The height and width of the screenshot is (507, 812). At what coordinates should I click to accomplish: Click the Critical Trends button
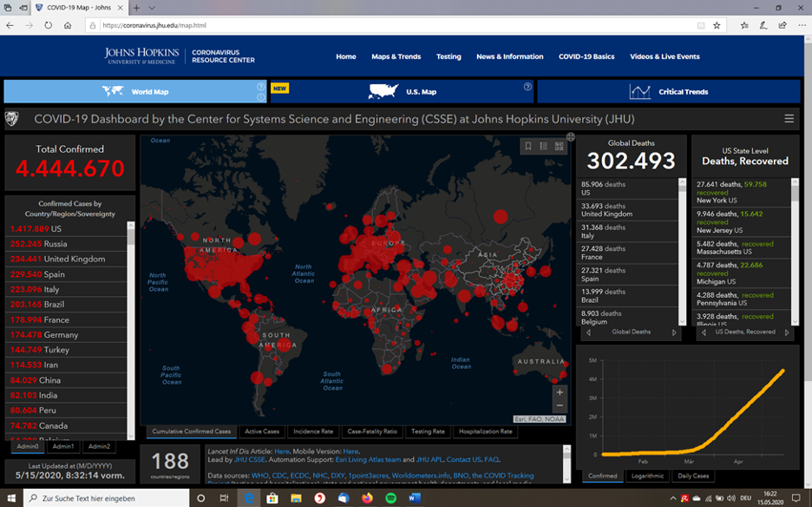pos(669,91)
